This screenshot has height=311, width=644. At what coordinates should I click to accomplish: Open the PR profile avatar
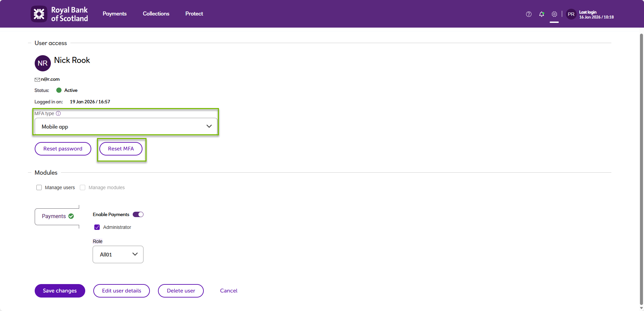tap(571, 14)
